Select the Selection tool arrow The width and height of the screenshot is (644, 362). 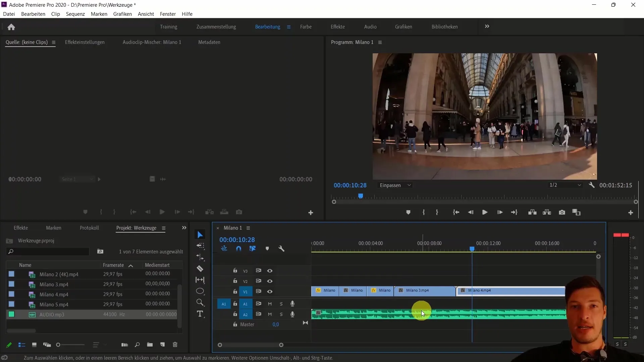click(200, 235)
